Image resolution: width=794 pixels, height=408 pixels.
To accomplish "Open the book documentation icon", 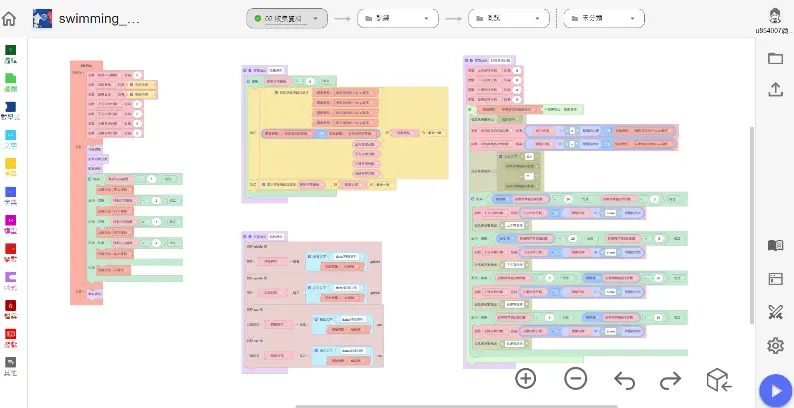I will click(x=775, y=246).
